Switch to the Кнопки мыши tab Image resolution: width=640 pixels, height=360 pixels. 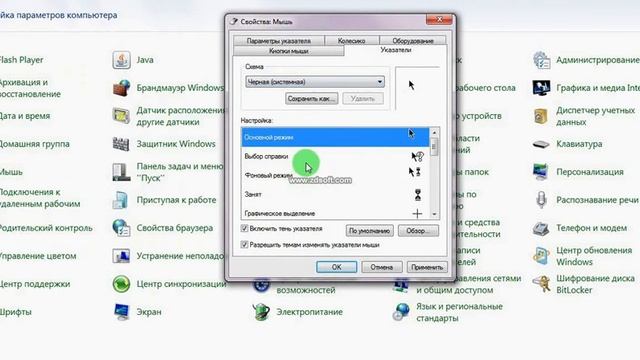(x=289, y=51)
